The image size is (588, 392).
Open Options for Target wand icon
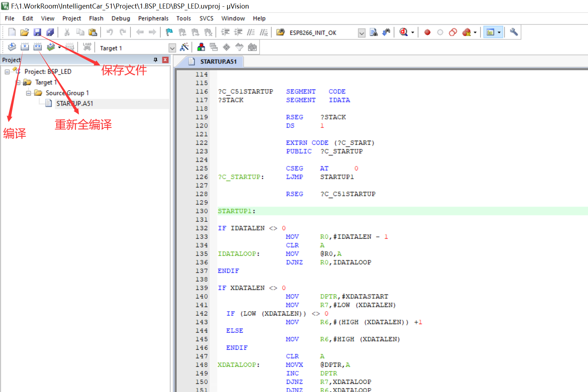[x=184, y=47]
